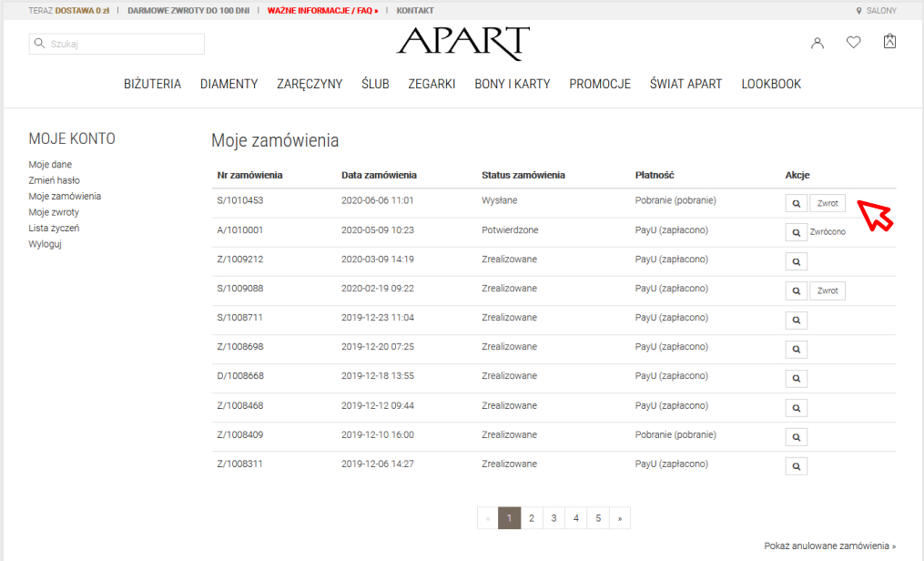Open the user account icon
The width and height of the screenshot is (924, 561).
pos(817,43)
